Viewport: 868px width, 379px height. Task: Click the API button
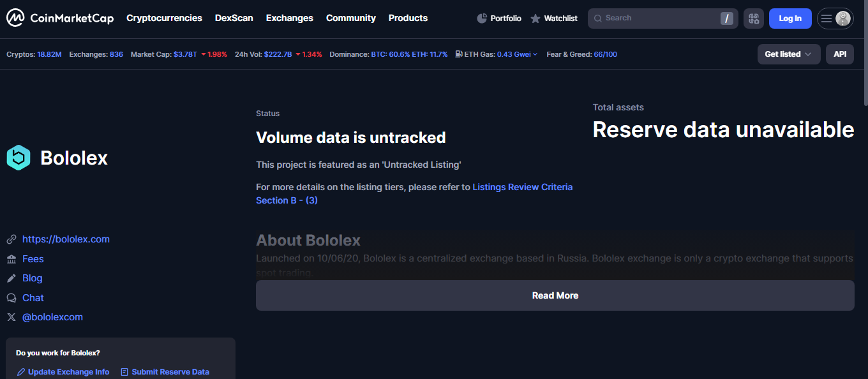coord(840,54)
